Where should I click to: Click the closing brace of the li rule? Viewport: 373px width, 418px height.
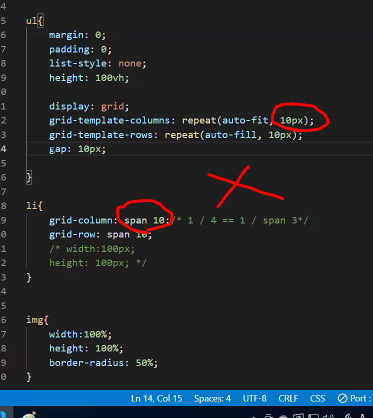pos(29,277)
